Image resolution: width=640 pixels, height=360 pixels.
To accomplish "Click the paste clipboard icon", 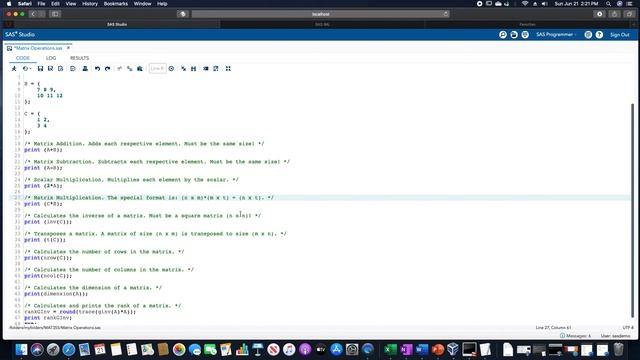I will coord(140,69).
